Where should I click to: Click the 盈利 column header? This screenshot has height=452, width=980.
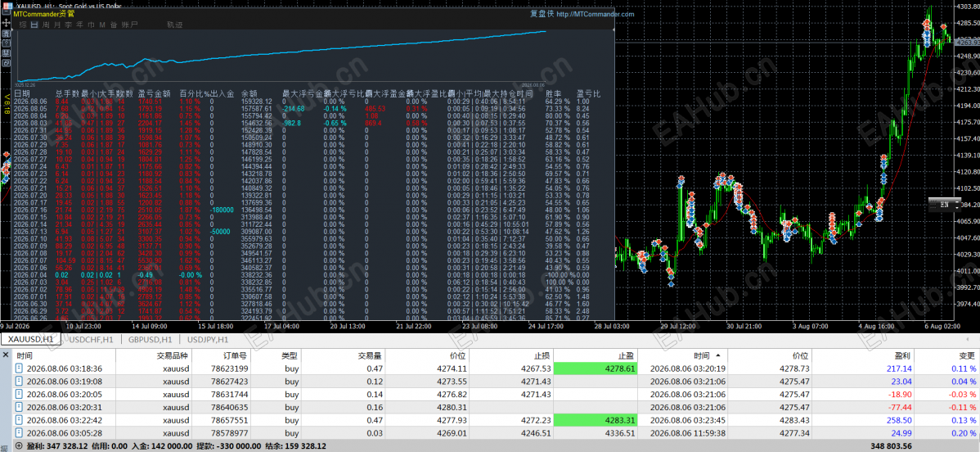[904, 355]
